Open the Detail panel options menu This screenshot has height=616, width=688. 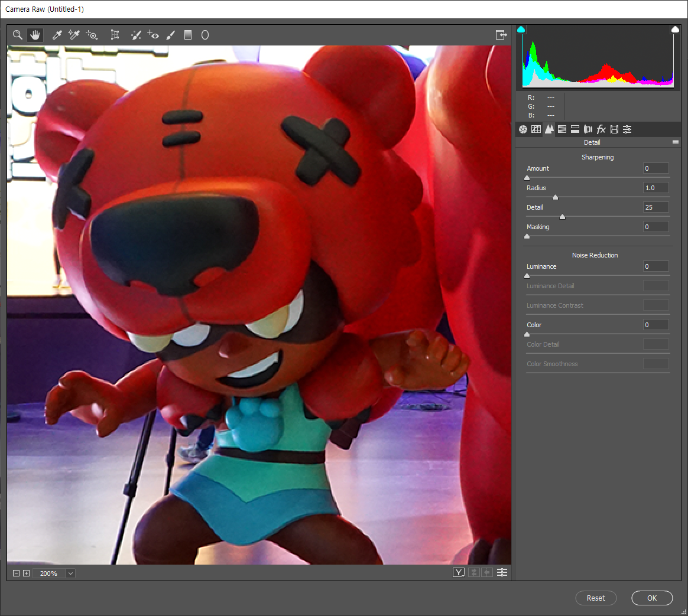(675, 142)
